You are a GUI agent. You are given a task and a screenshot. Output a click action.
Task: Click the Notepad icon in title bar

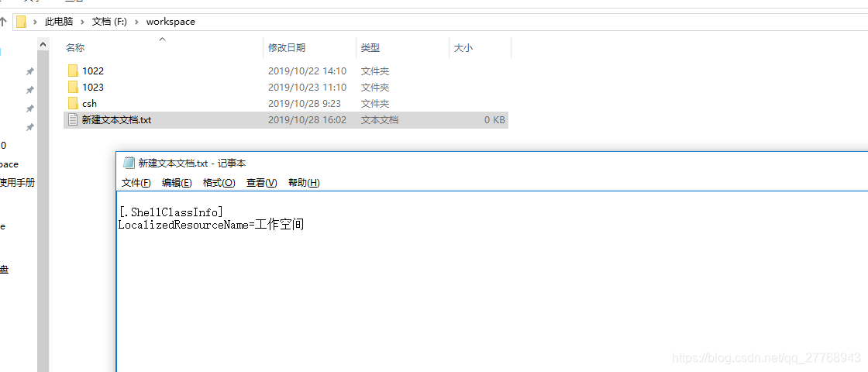coord(129,163)
